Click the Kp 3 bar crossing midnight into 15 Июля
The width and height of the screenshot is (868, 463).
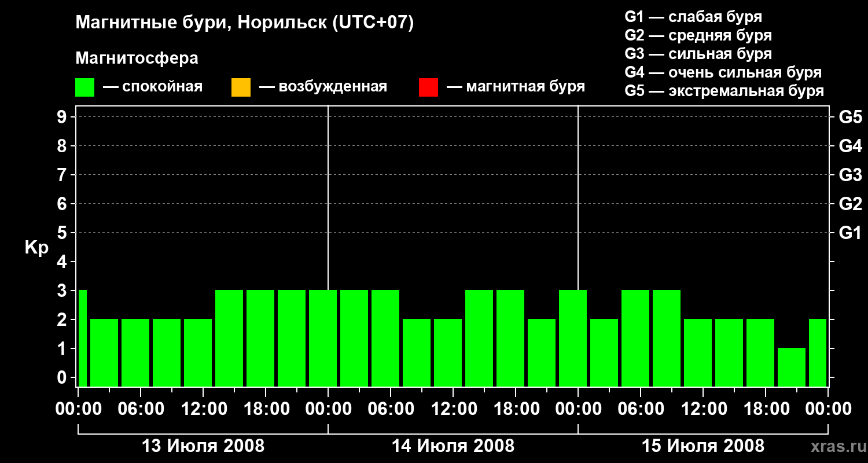573,338
